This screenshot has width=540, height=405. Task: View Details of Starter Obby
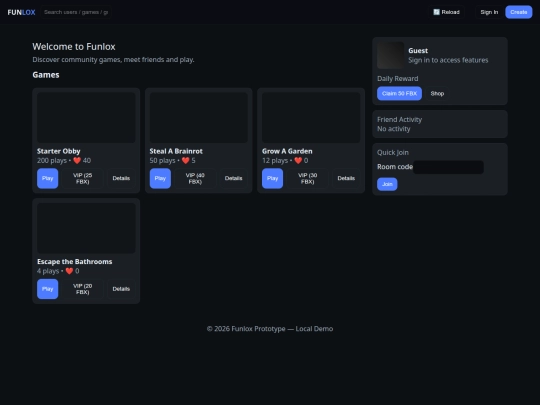[x=121, y=178]
